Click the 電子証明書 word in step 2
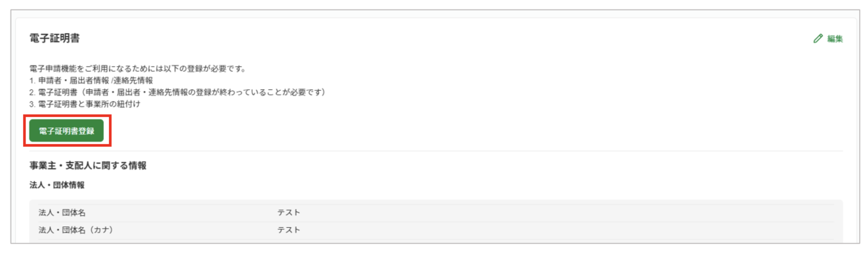868x255 pixels. pyautogui.click(x=58, y=92)
